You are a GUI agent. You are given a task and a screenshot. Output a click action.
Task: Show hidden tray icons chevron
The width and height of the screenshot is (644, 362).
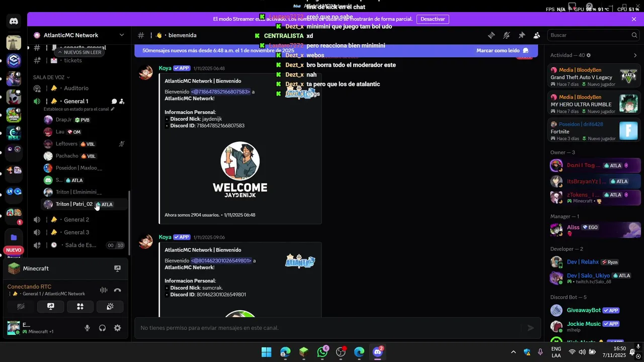point(513,352)
